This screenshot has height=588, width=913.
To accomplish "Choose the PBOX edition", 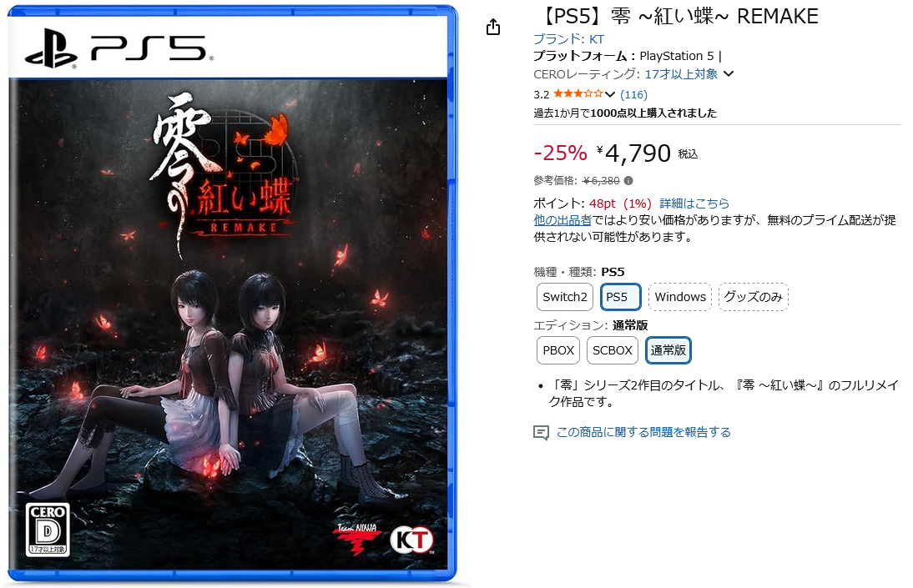I will [x=558, y=350].
